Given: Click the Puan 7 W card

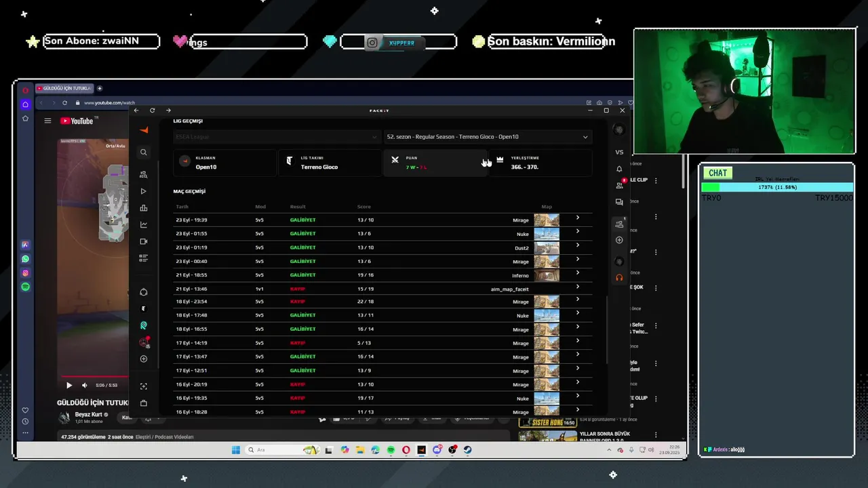Looking at the screenshot, I should [x=435, y=163].
